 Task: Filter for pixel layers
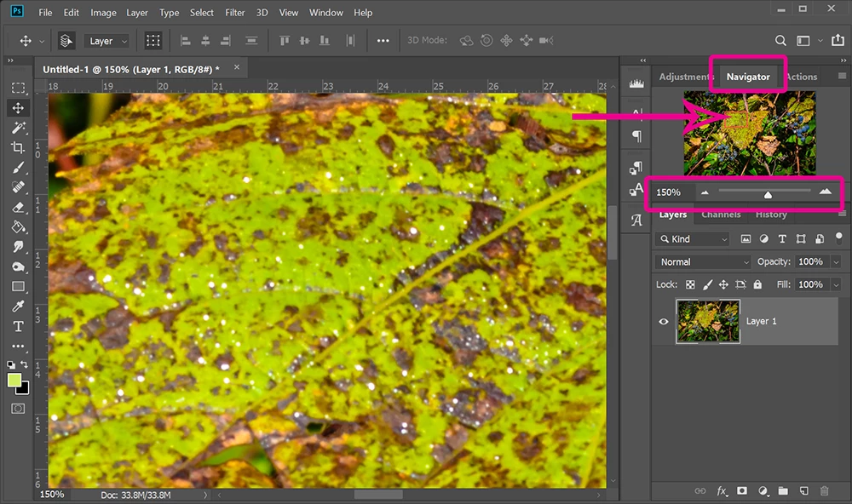tap(746, 239)
